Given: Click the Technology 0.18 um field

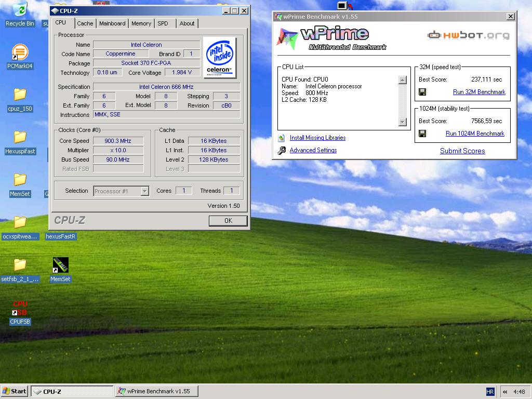Looking at the screenshot, I should [107, 72].
